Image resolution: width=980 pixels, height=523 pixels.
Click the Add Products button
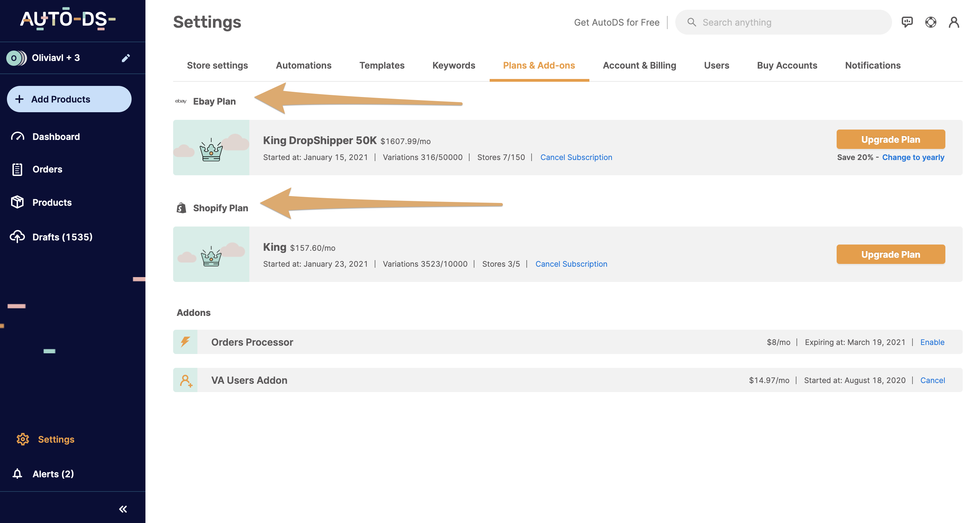point(69,99)
